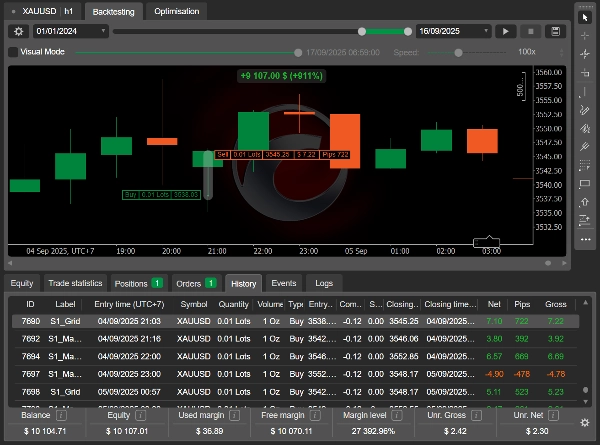Screen dimensions: 600x445
Task: Open the history panel settings gear at the far right of the summary bar
Action: click(x=585, y=422)
